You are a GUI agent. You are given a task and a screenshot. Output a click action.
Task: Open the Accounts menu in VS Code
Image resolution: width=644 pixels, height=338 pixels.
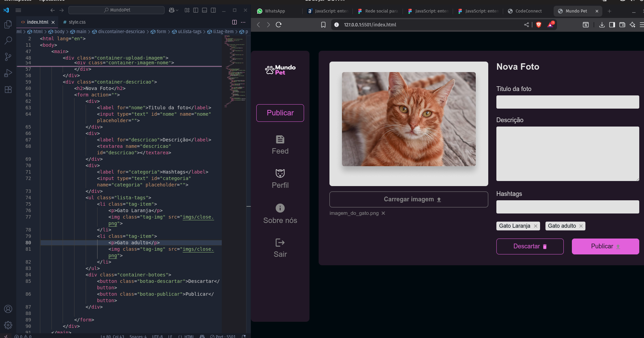coord(8,309)
